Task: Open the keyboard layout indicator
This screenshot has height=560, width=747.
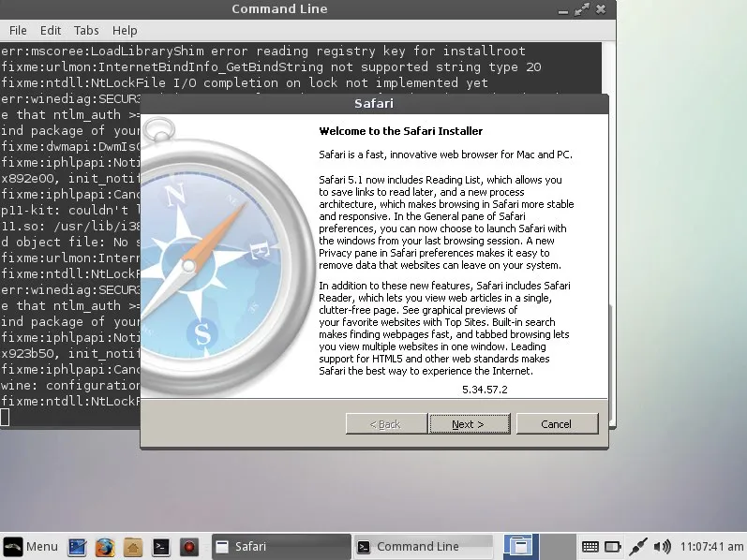Action: pyautogui.click(x=590, y=546)
